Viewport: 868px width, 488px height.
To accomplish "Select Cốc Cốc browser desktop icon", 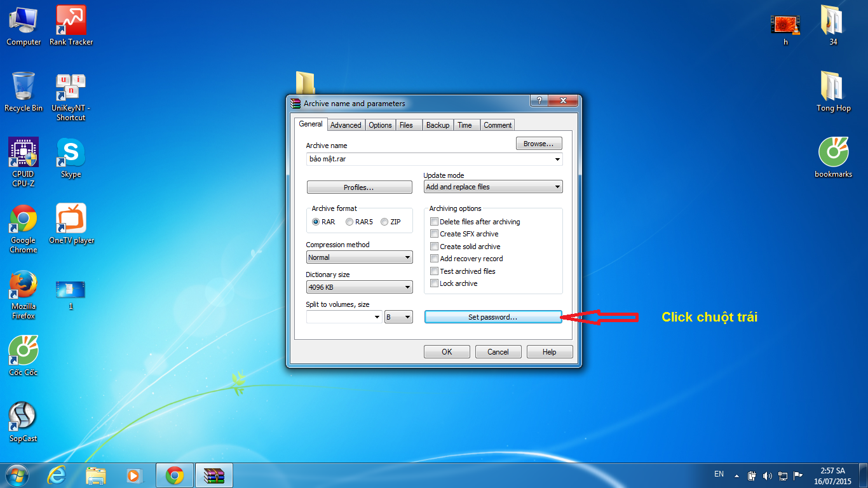I will pos(24,356).
